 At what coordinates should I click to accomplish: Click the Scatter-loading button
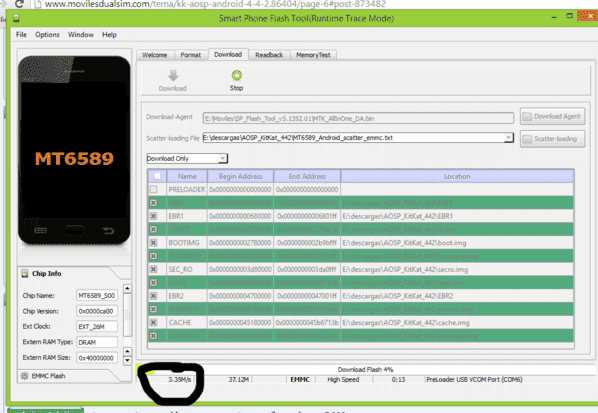click(x=553, y=139)
